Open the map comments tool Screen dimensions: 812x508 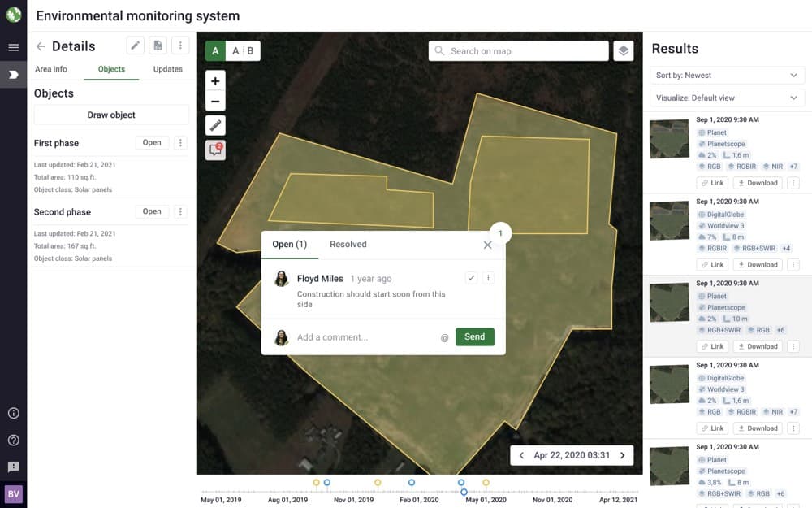pos(215,150)
